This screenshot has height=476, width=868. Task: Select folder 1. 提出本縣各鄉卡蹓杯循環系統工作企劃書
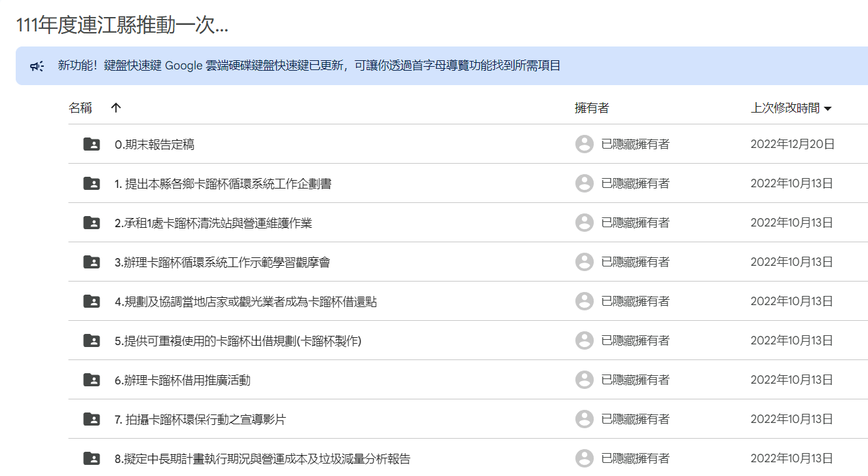pos(223,184)
